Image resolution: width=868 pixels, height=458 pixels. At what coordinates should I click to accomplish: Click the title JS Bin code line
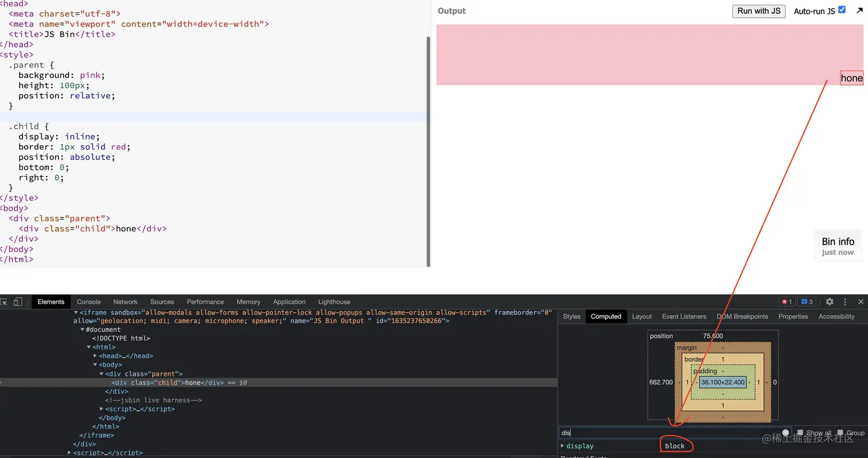coord(62,34)
